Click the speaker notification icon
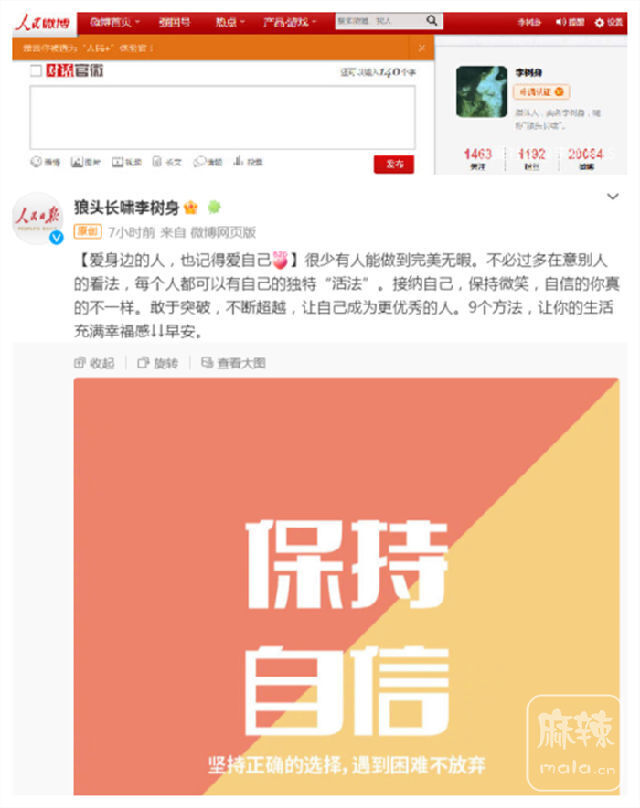Screen dimensions: 640x808 pos(561,22)
